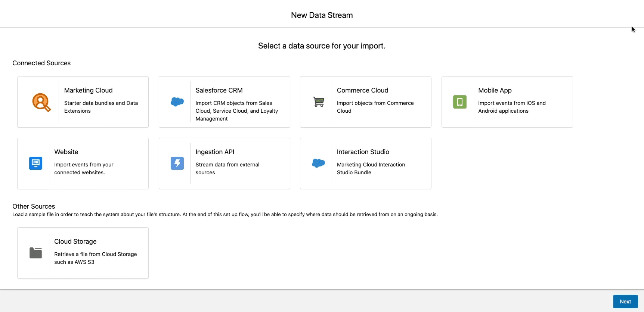Click 'Stream data from external sources' text
The image size is (644, 312).
227,168
